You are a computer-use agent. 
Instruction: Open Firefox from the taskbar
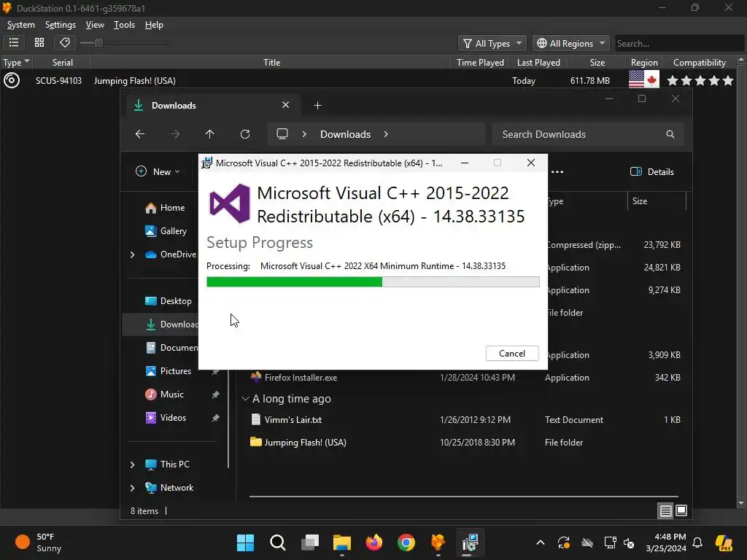tap(374, 542)
